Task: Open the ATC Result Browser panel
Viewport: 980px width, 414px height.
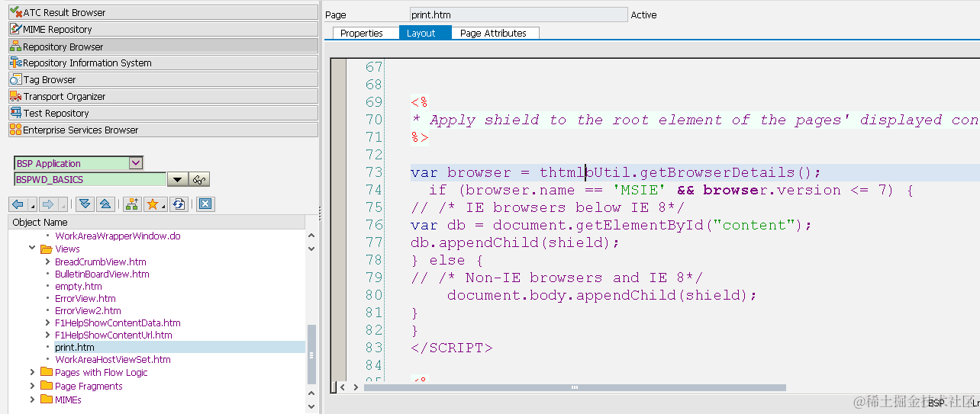Action: click(163, 12)
